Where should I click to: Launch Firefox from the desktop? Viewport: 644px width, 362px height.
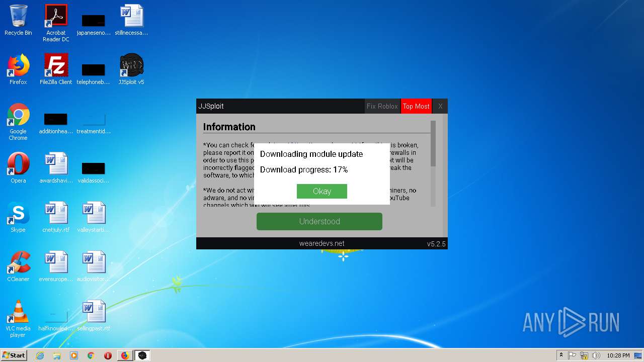tap(18, 69)
